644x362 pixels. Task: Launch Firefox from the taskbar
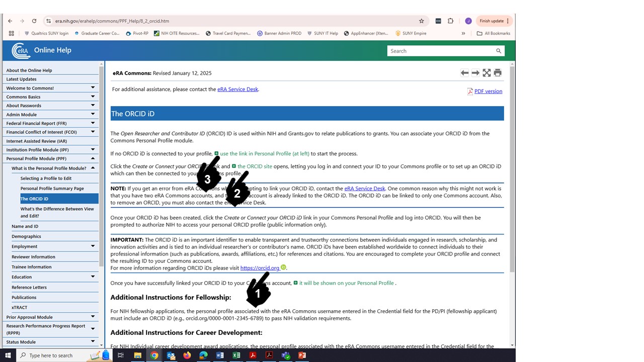tap(187, 355)
